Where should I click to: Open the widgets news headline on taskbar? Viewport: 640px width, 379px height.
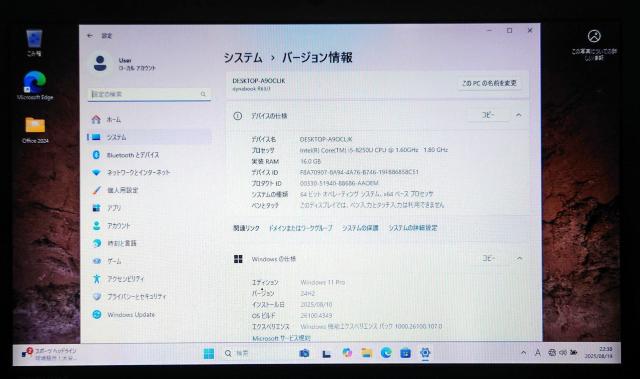(49, 354)
